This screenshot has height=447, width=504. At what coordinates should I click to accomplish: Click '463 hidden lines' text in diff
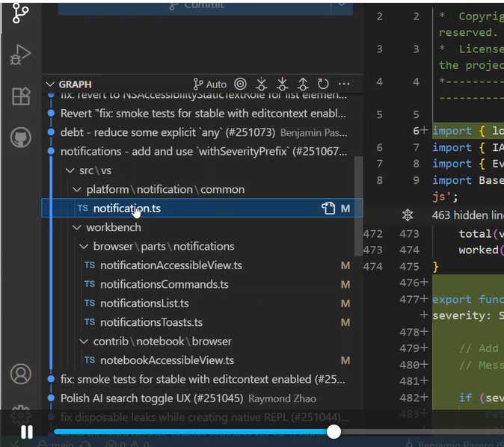click(467, 215)
